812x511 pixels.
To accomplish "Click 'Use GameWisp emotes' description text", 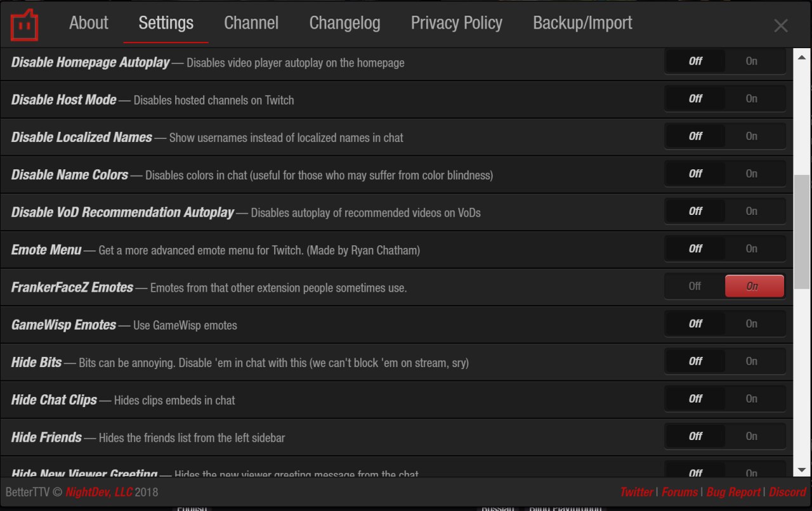I will [185, 325].
